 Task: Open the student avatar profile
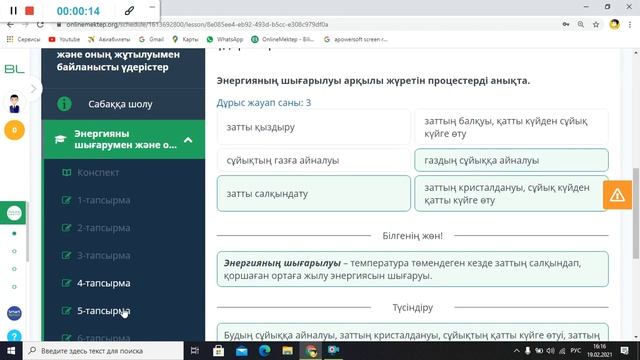coord(14,103)
